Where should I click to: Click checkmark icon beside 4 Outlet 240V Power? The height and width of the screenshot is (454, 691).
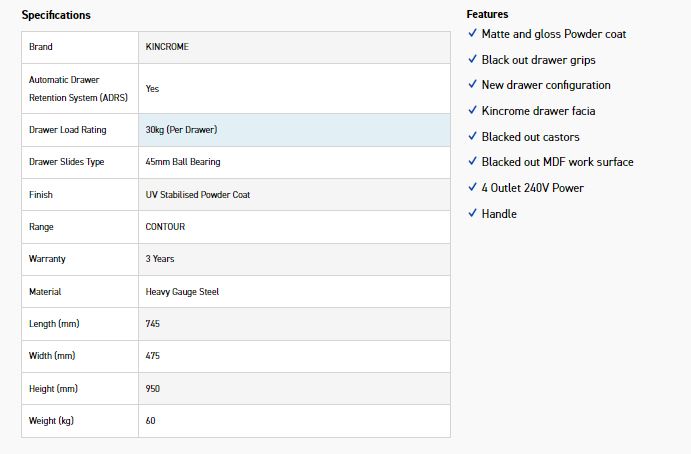(x=472, y=187)
